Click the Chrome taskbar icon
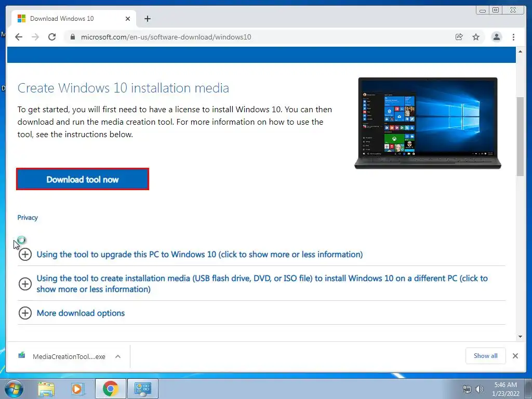 [110, 389]
